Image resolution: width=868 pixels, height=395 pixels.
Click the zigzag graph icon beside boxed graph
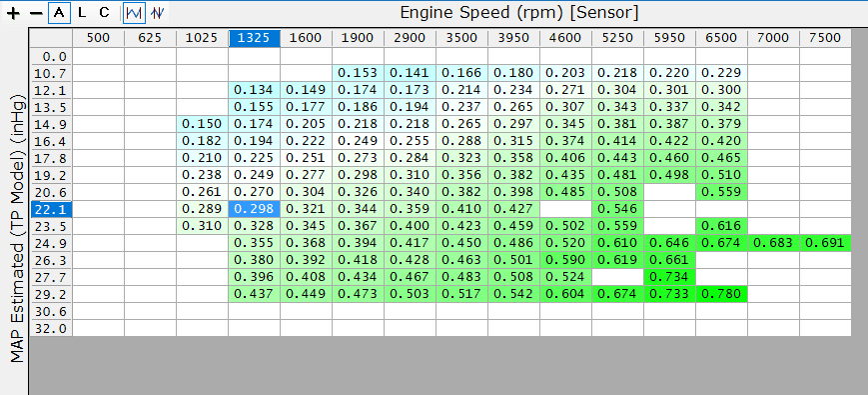[158, 13]
